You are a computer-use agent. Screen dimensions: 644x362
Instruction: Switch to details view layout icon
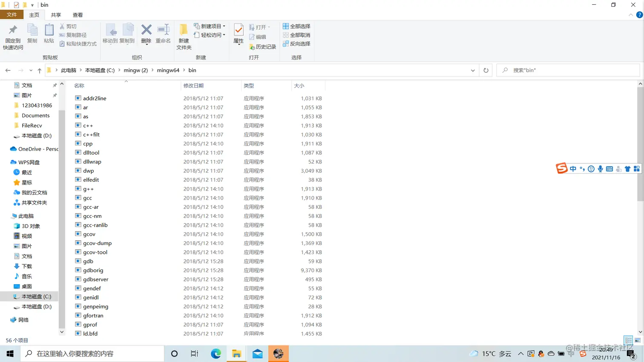pos(628,340)
